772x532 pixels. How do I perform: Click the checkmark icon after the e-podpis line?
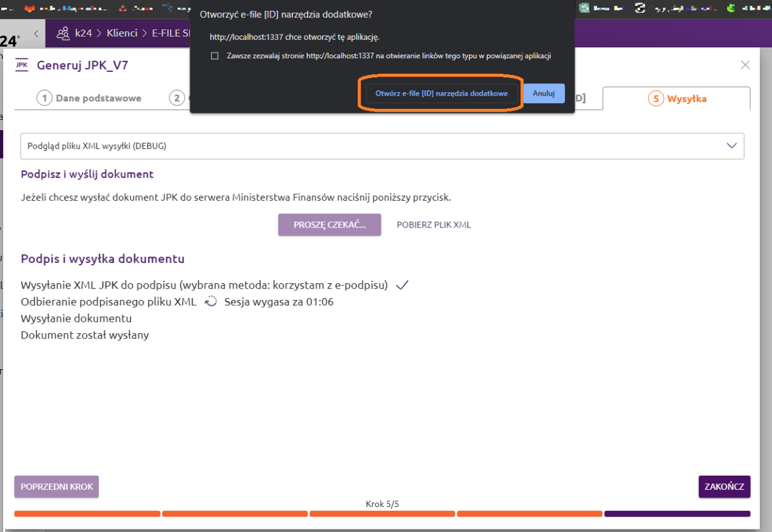pyautogui.click(x=402, y=285)
